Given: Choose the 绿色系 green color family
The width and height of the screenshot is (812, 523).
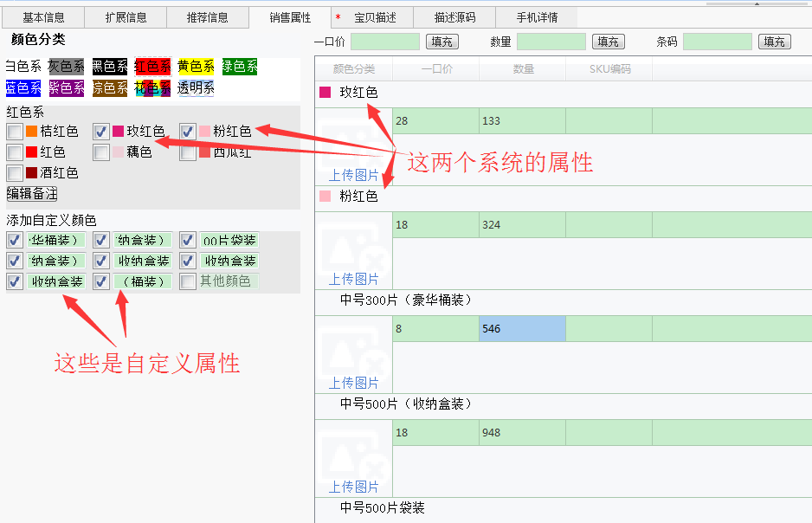Looking at the screenshot, I should point(240,66).
